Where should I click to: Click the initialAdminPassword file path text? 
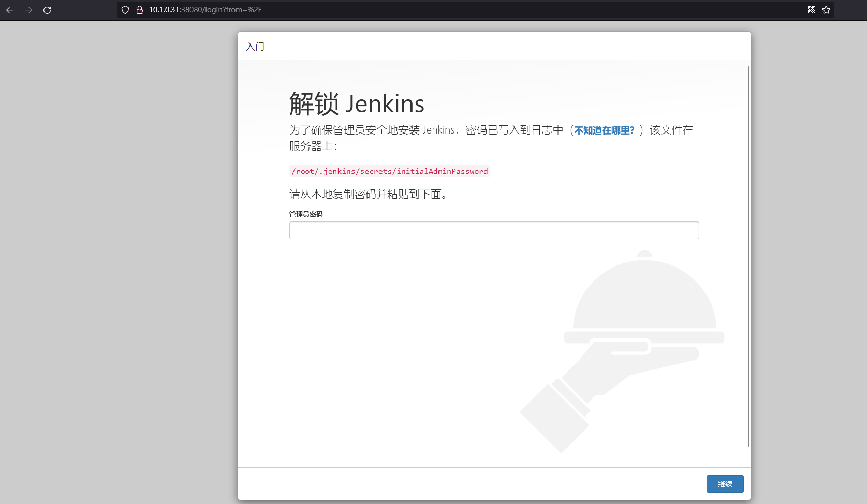[x=389, y=171]
